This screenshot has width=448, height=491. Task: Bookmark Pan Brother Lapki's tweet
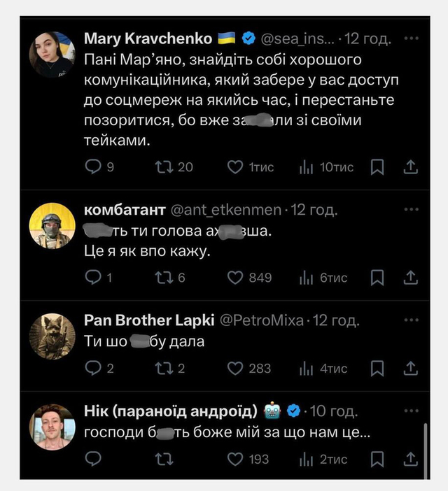[377, 369]
